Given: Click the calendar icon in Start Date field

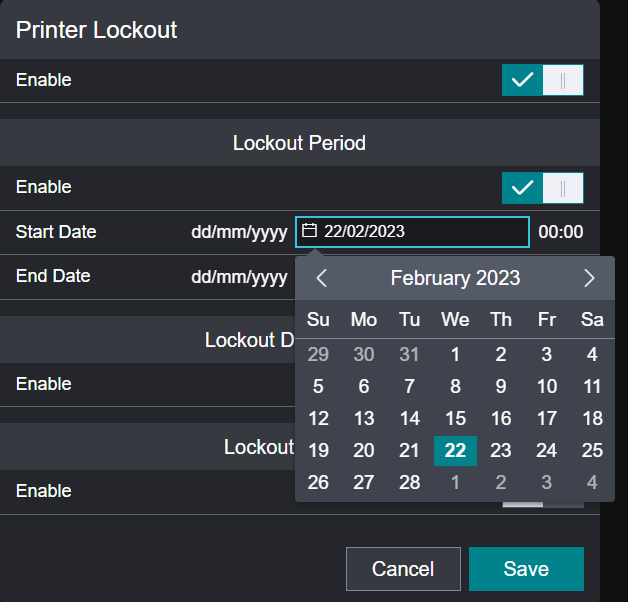Looking at the screenshot, I should point(310,231).
